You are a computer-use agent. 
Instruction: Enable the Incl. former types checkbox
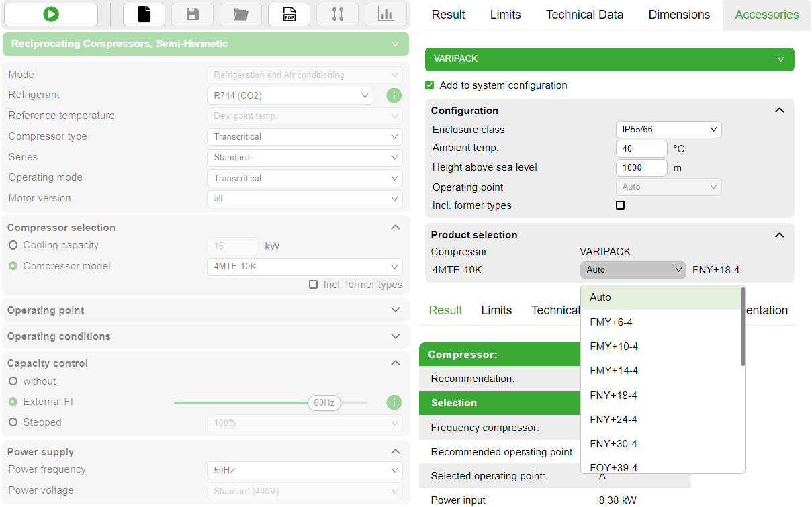[620, 205]
